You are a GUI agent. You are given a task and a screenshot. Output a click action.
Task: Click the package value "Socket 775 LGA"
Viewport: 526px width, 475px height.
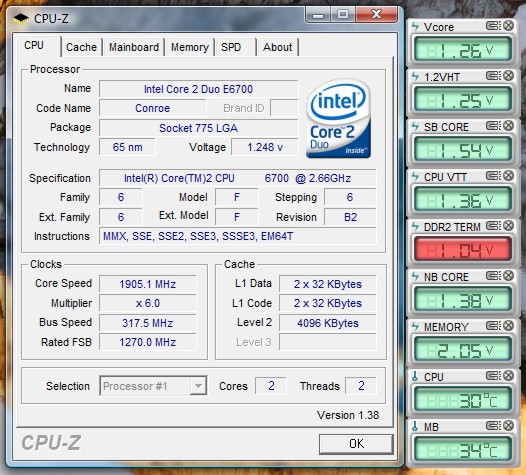(x=198, y=128)
